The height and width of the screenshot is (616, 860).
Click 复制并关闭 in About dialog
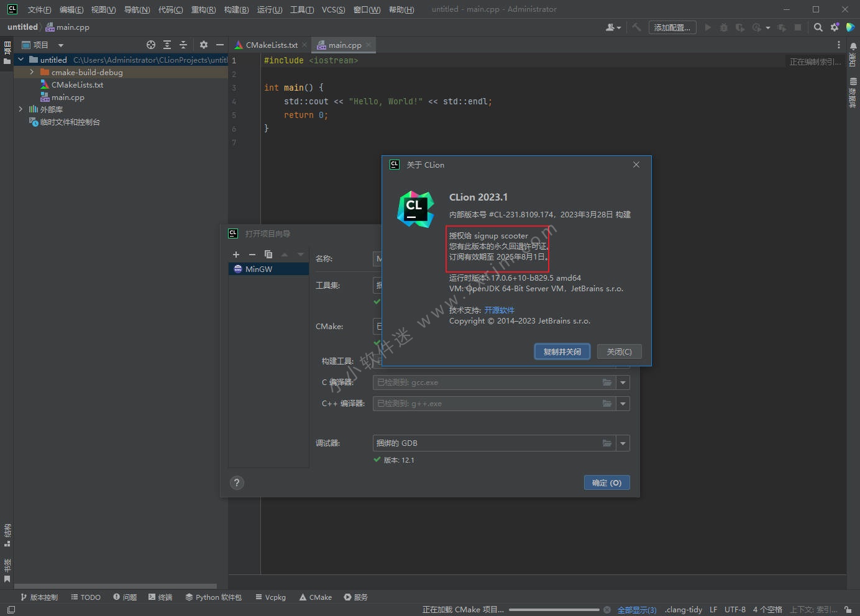[562, 351]
